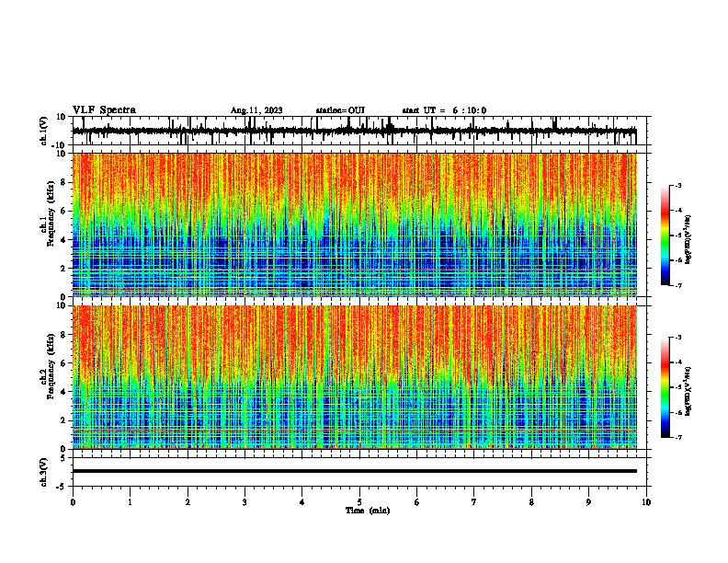Click ch.2 spectrogram frequency tick "4"
The height and width of the screenshot is (563, 728).
tap(63, 392)
